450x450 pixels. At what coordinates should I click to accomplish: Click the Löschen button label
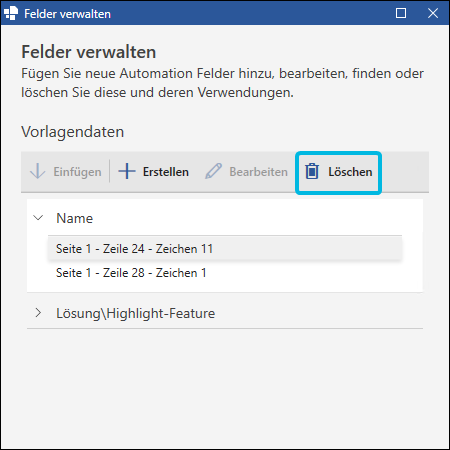coord(350,172)
